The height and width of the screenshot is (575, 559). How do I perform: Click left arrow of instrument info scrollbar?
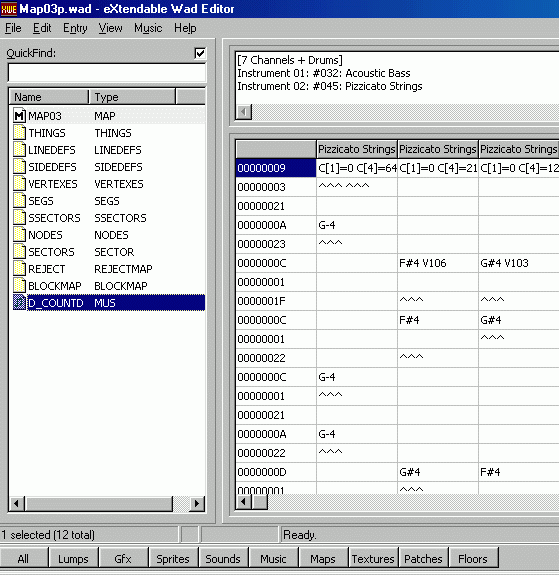[x=244, y=112]
